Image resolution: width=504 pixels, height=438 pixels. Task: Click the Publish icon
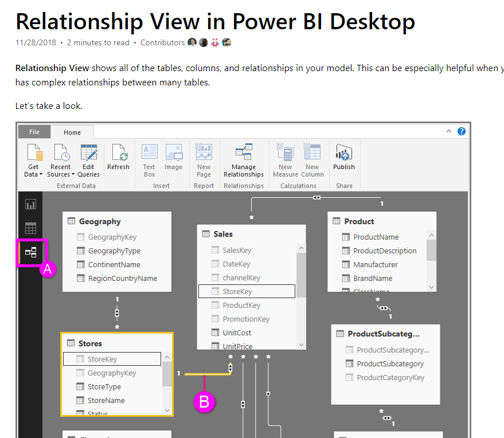(x=344, y=152)
